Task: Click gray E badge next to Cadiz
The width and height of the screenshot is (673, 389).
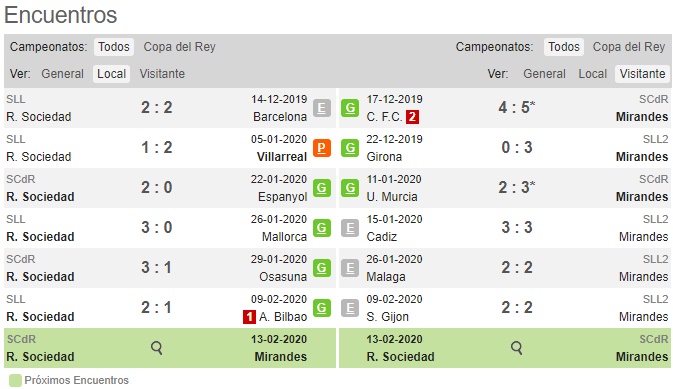Action: click(x=350, y=228)
